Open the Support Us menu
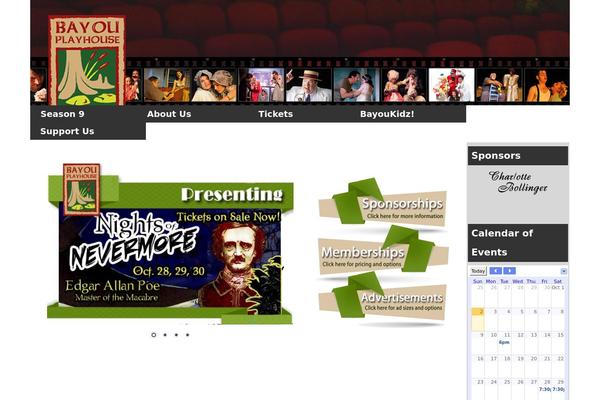 coord(67,131)
